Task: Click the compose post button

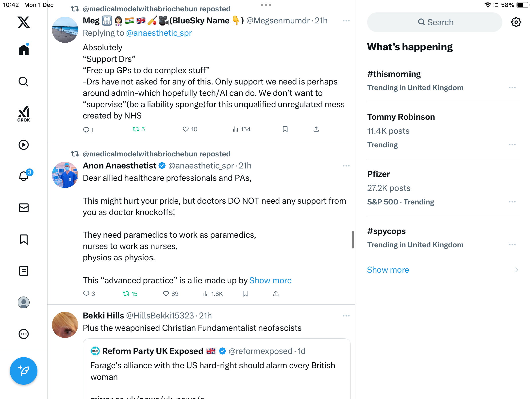Action: click(x=24, y=371)
